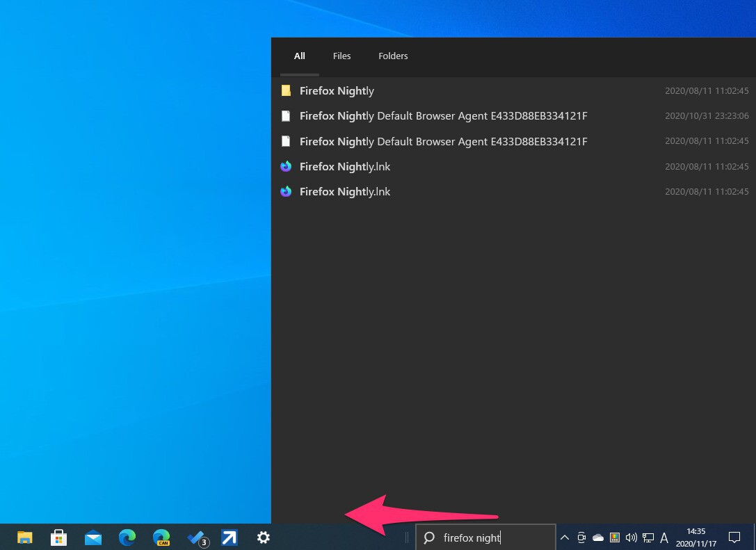The height and width of the screenshot is (550, 756).
Task: Open File Explorer from the taskbar
Action: 25,537
